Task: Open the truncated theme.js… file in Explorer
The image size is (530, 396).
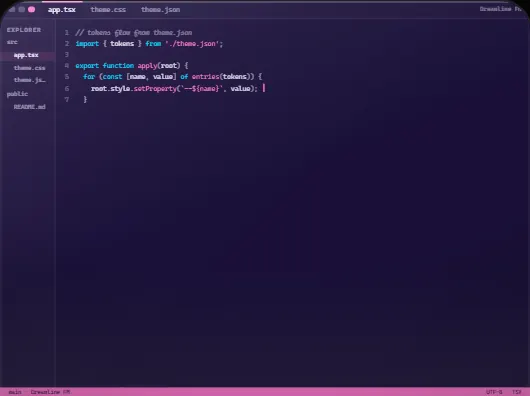Action: click(x=29, y=80)
